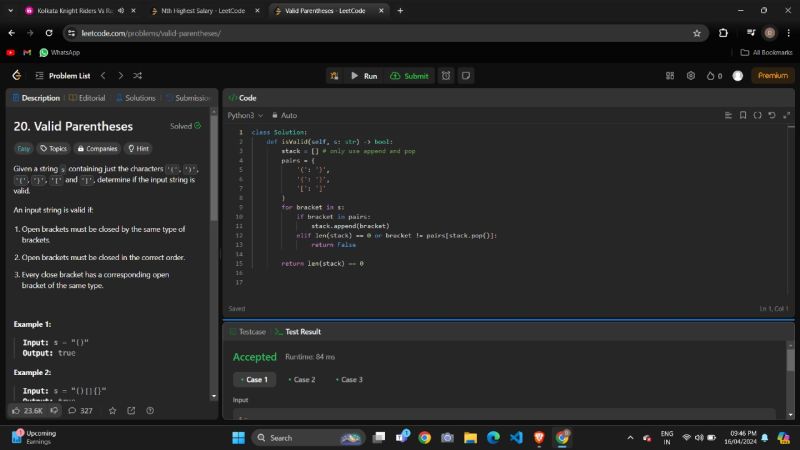
Task: Open the layout manager grid icon
Action: (x=670, y=75)
